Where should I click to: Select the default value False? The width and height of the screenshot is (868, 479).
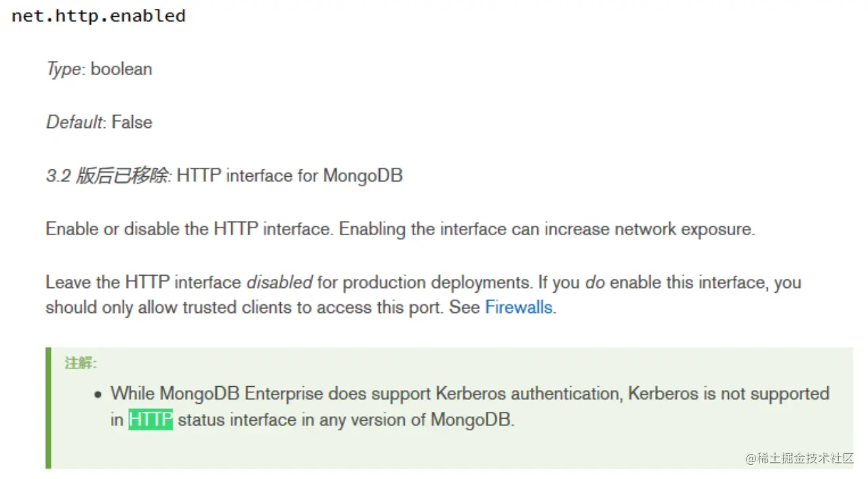coord(132,123)
